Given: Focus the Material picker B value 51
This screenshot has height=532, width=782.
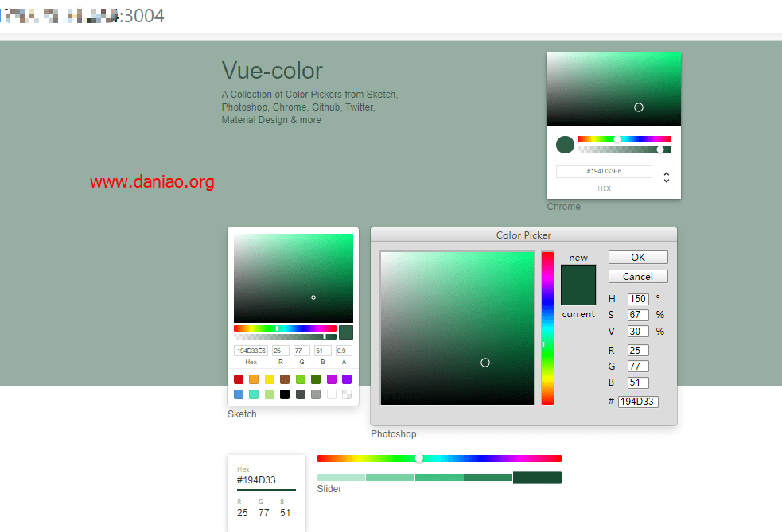Looking at the screenshot, I should 286,513.
